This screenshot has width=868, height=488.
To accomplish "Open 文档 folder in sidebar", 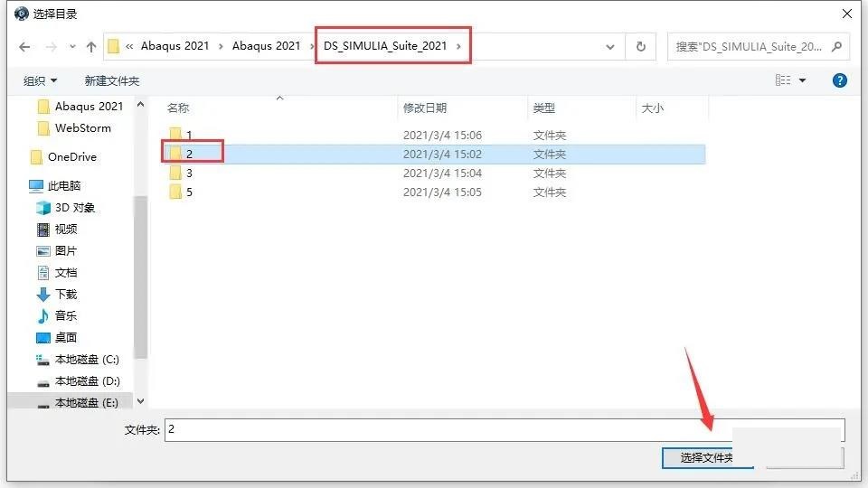I will point(57,273).
